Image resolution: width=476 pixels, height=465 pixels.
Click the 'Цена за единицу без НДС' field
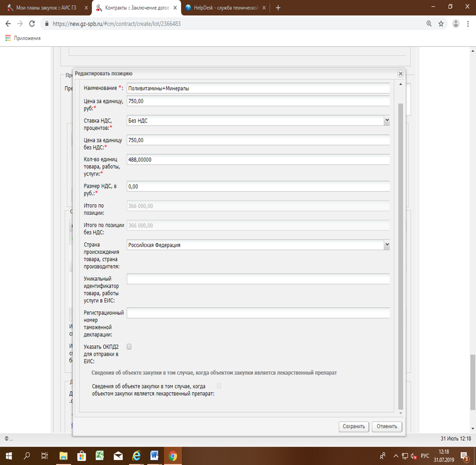(x=258, y=140)
